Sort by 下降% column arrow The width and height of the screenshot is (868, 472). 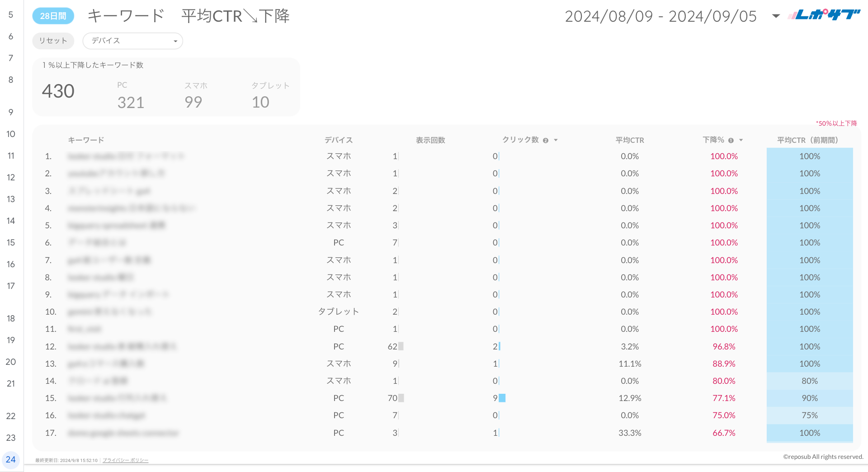tap(741, 140)
